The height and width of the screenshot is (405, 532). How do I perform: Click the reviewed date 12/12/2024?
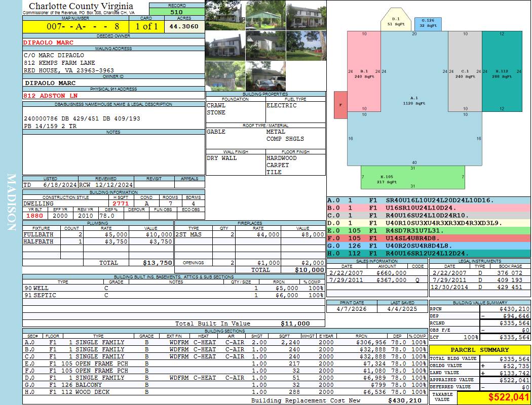[113, 185]
